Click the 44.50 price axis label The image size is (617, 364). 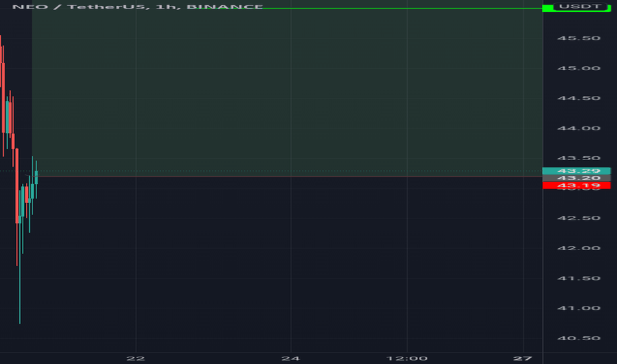point(579,98)
